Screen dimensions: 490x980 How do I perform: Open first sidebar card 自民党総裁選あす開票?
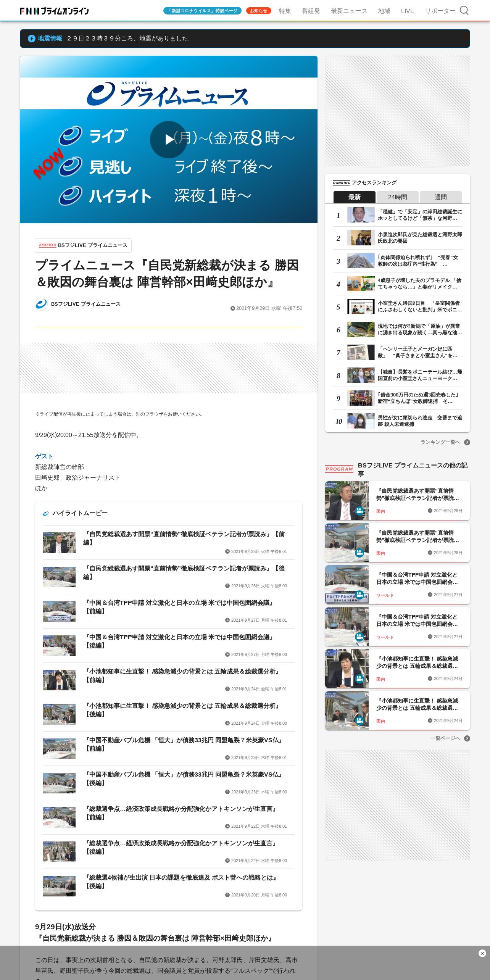click(398, 501)
